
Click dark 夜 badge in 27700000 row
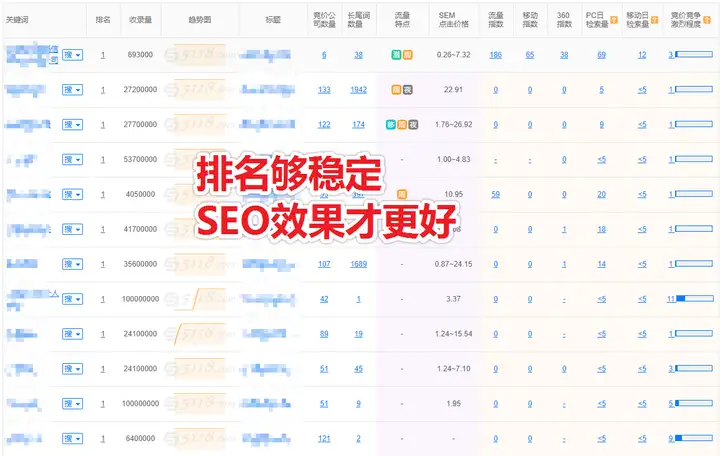(x=413, y=124)
